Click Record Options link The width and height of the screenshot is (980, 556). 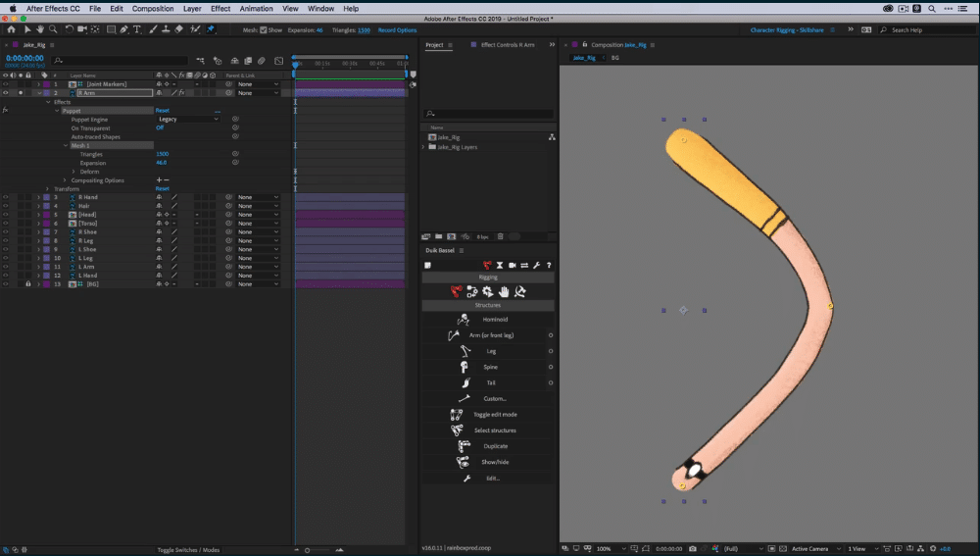pyautogui.click(x=397, y=30)
